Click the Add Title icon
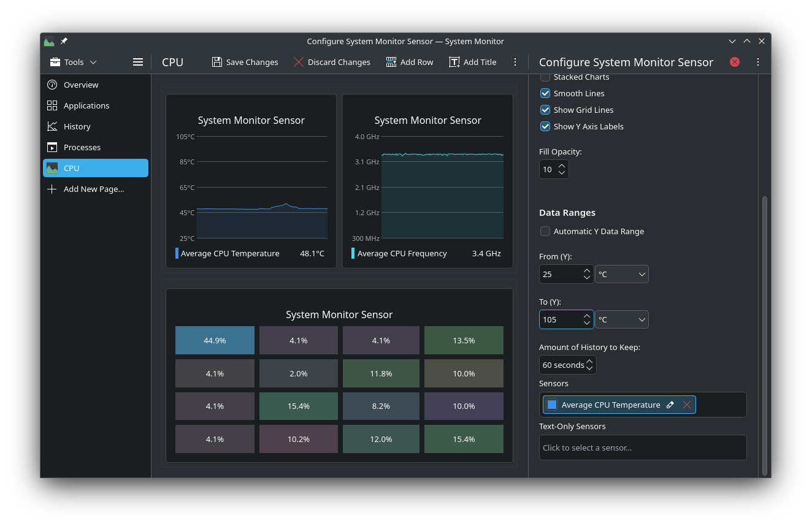Screen dimensions: 812x526 454,62
